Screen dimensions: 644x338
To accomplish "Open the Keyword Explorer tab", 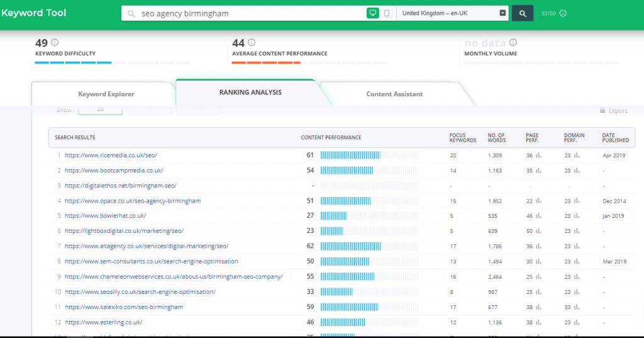I will point(106,94).
